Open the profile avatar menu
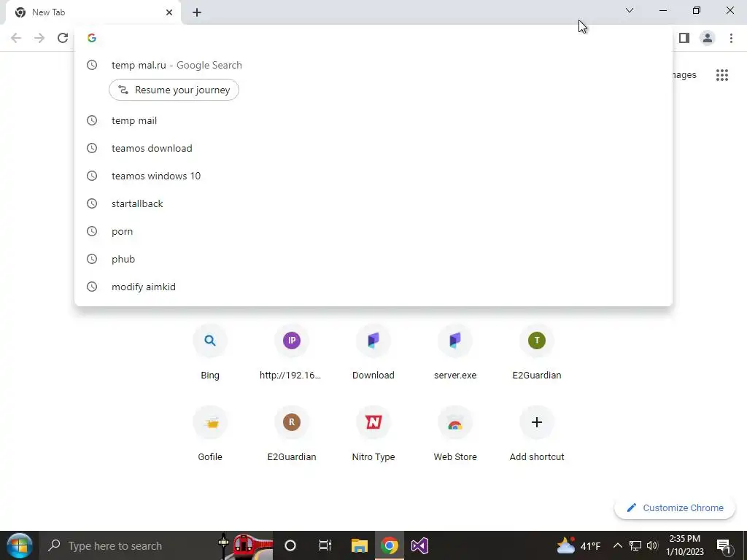Screen dimensions: 747x560 (x=708, y=38)
